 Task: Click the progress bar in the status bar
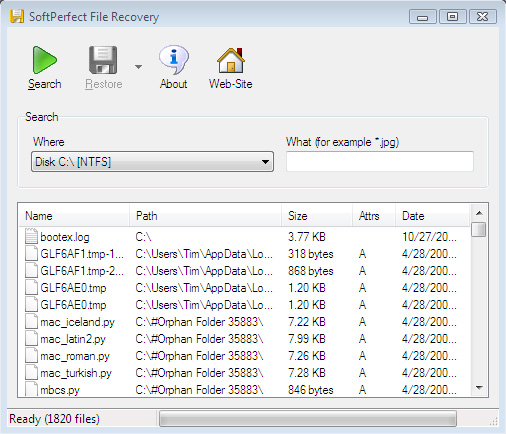[x=308, y=419]
